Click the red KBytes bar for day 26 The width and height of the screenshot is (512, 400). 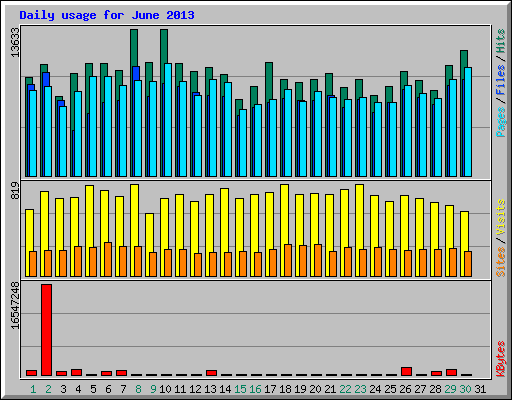[x=406, y=372]
